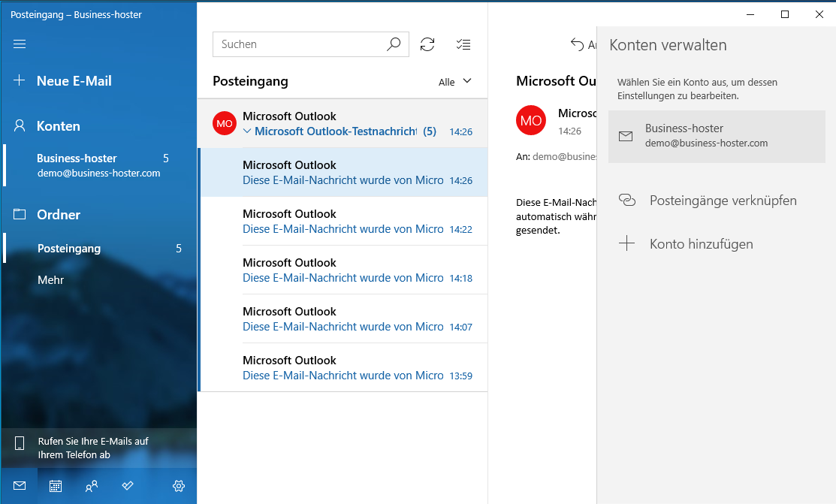Open the Settings gear icon

point(179,486)
